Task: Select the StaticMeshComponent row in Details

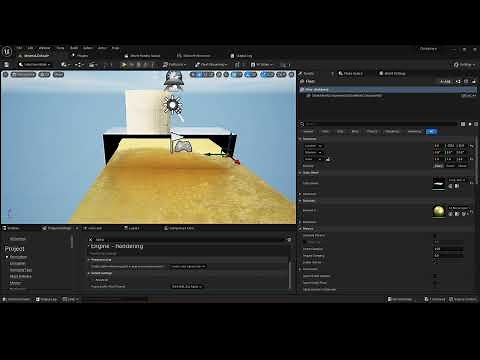Action: 388,96
